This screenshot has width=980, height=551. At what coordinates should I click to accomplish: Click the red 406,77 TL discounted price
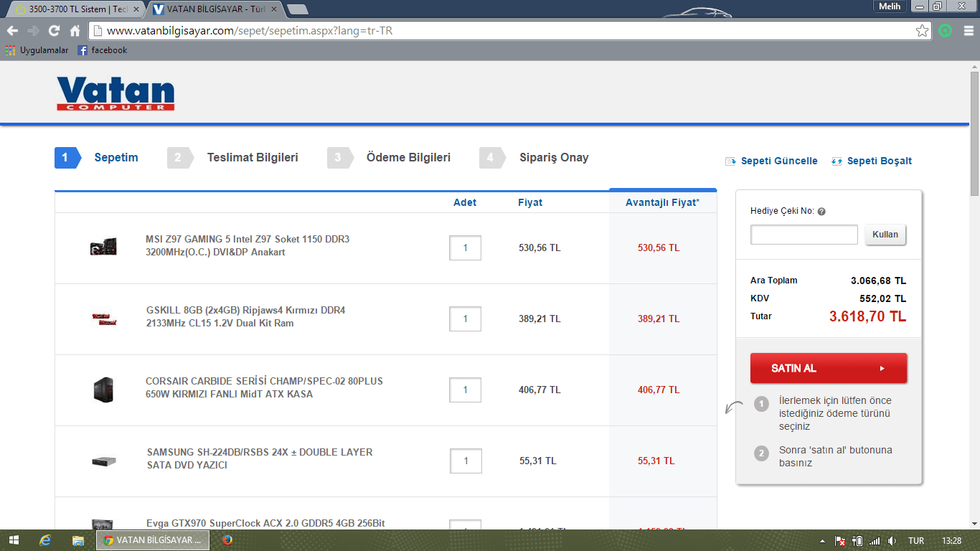coord(659,390)
